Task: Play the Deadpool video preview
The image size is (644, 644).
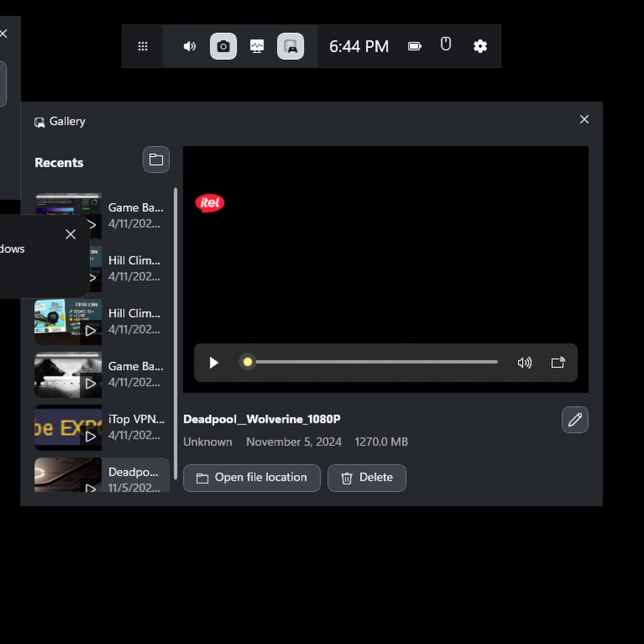Action: 213,363
